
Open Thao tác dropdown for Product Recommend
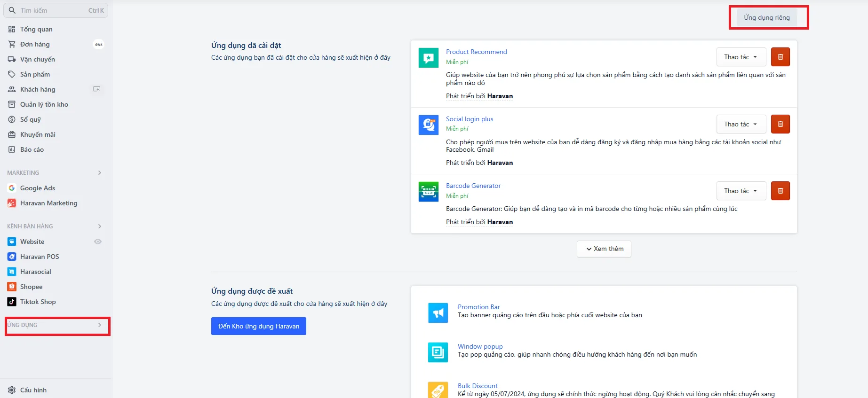741,57
